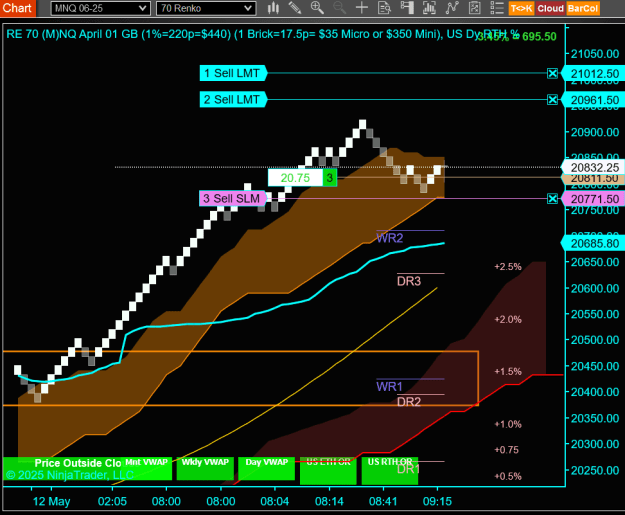Click the 3 Sell SLM order label
This screenshot has height=515, width=625.
point(233,199)
